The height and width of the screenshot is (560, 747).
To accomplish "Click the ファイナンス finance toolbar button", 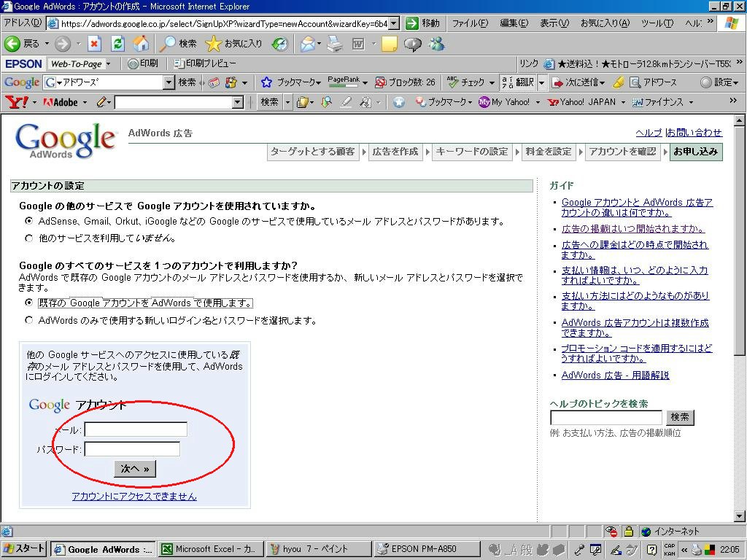I will coord(658,102).
